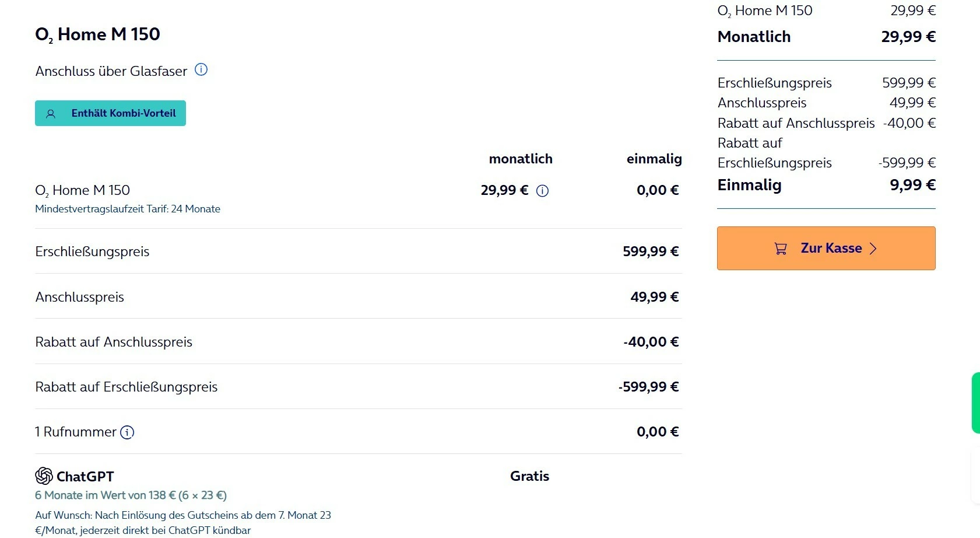Click info icon beside Anschluss über Glasfaser
Screen dimensions: 980x538
[x=201, y=70]
